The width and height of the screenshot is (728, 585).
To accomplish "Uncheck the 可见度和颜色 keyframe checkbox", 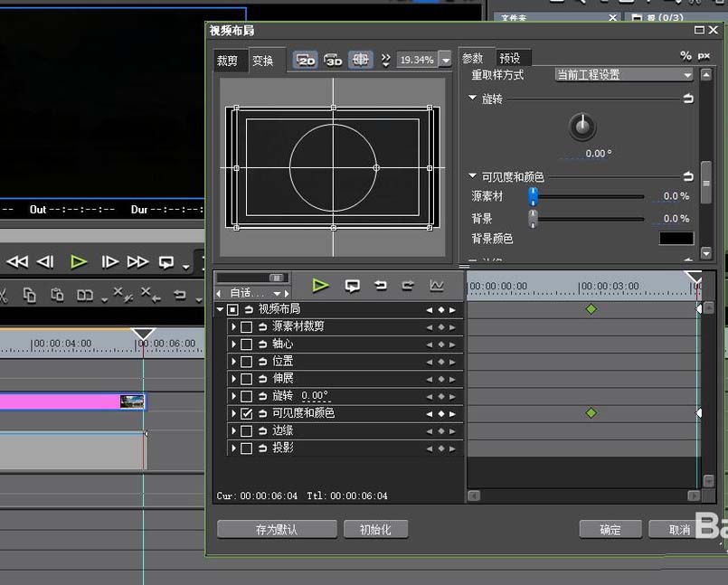I will coord(247,413).
